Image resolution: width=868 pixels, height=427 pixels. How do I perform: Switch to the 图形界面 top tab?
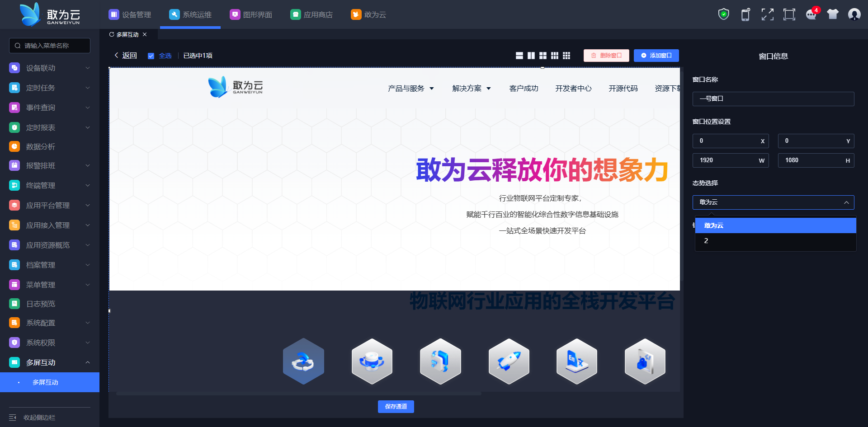251,14
